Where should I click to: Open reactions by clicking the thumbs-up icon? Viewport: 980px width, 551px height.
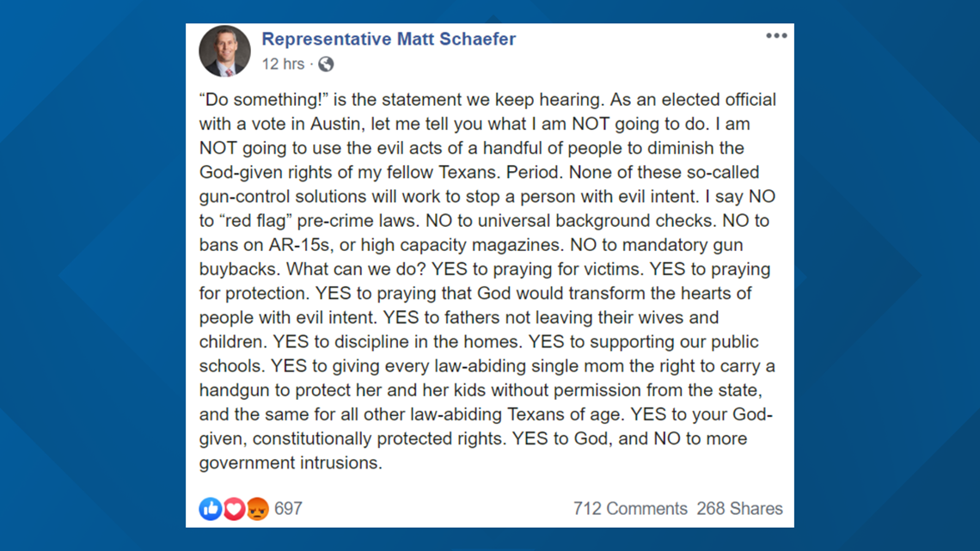[209, 509]
